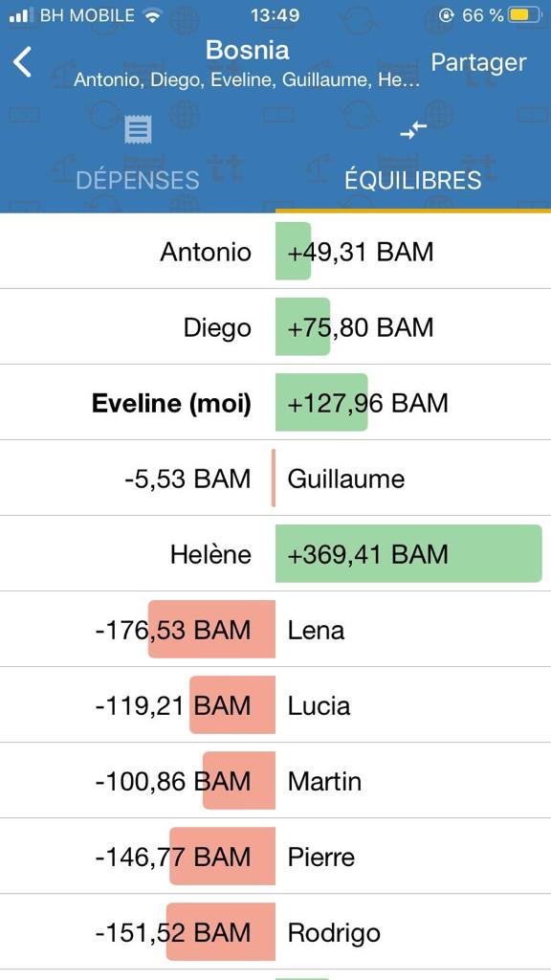Select Lena's -176,53 BAM red bar
Image resolution: width=551 pixels, height=980 pixels.
(x=211, y=630)
